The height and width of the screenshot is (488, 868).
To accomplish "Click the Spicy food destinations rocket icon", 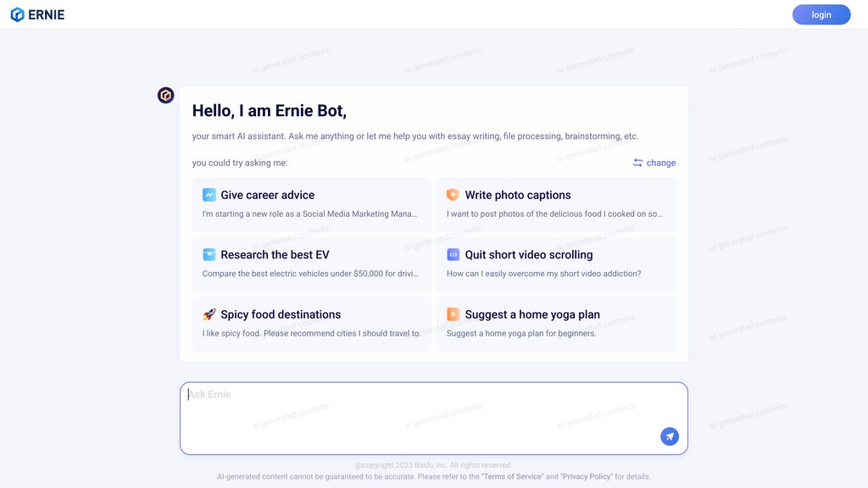I will pyautogui.click(x=209, y=314).
